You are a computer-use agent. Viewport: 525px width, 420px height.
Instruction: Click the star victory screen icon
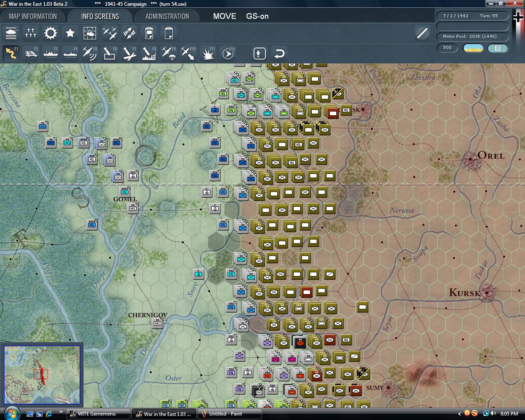(70, 33)
